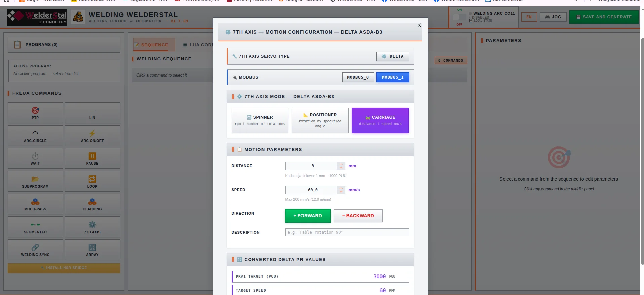Screen dimensions: 644x295
Task: Click the CONVERTED DELTA PR VALUES header
Action: point(320,260)
